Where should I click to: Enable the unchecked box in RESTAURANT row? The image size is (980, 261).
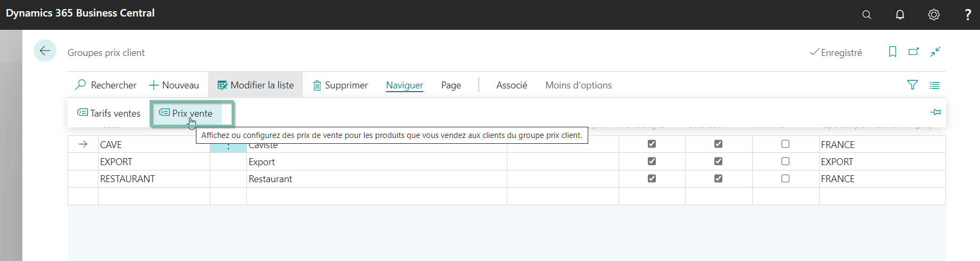(785, 178)
